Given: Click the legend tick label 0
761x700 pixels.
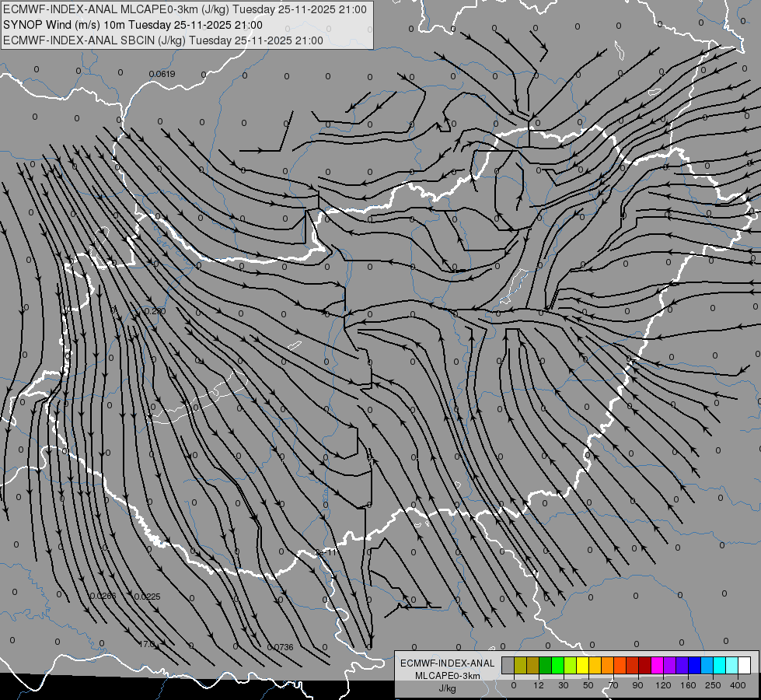Looking at the screenshot, I should 514,685.
